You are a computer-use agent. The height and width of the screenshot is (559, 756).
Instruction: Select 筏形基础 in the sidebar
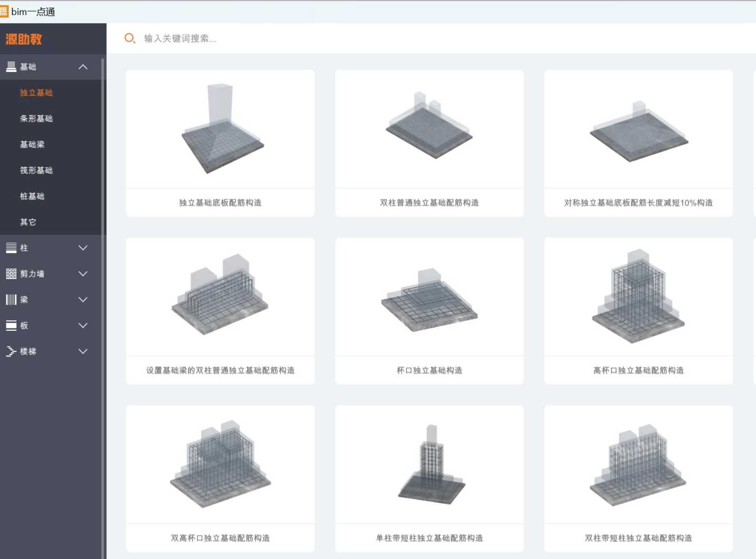[x=36, y=170]
